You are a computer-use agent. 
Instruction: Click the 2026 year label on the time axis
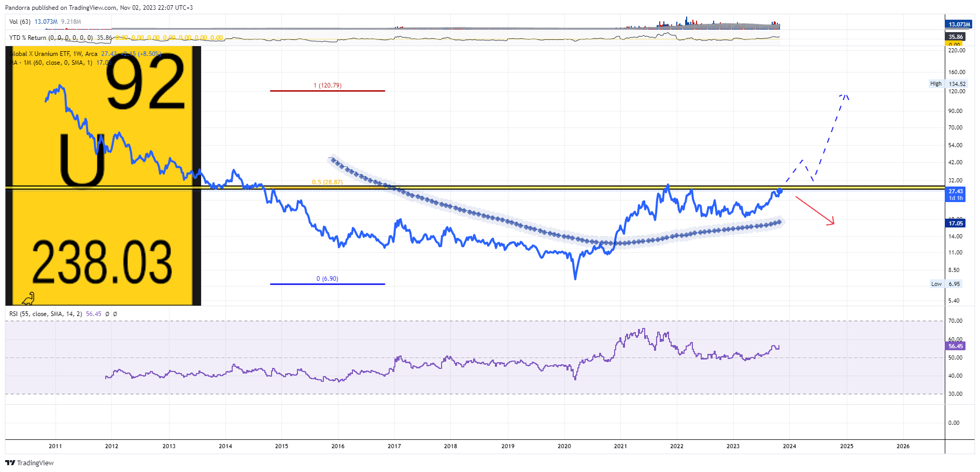(903, 447)
